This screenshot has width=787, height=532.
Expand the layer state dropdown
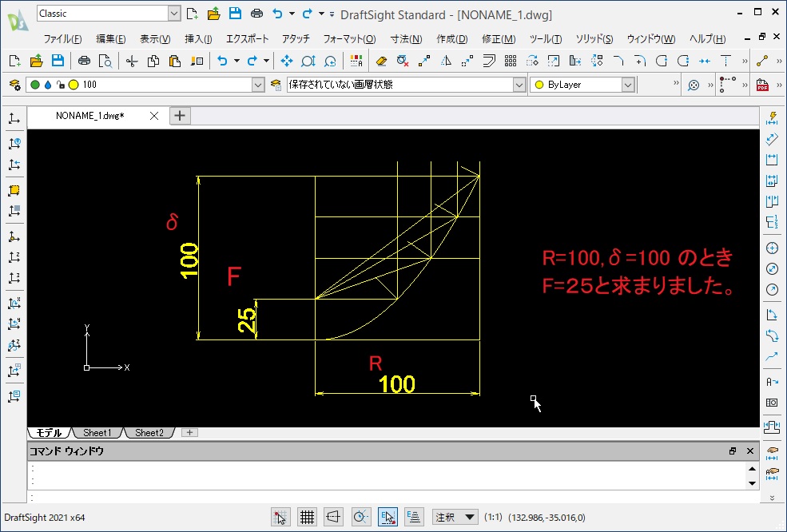pos(519,85)
